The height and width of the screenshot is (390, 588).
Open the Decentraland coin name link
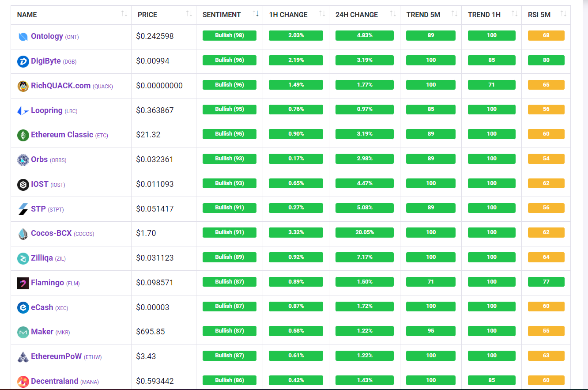coord(54,381)
